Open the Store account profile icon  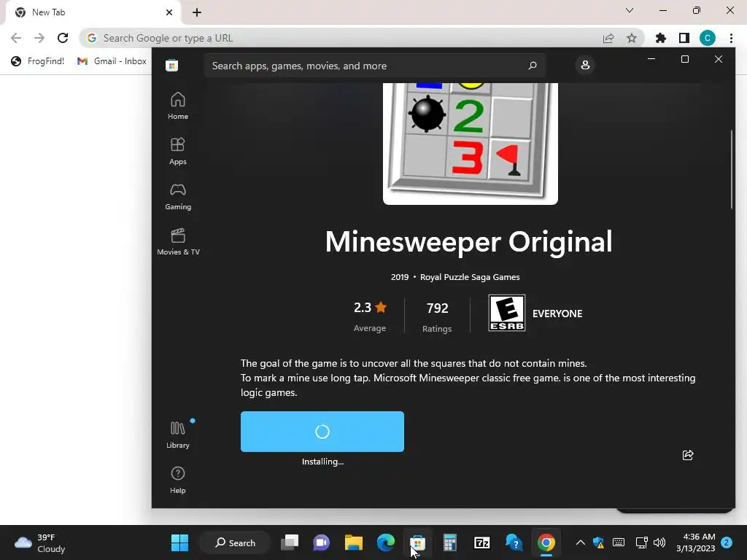pos(585,65)
